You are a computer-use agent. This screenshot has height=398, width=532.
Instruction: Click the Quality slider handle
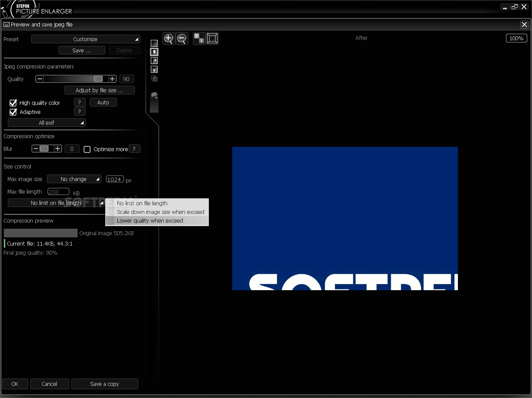98,79
